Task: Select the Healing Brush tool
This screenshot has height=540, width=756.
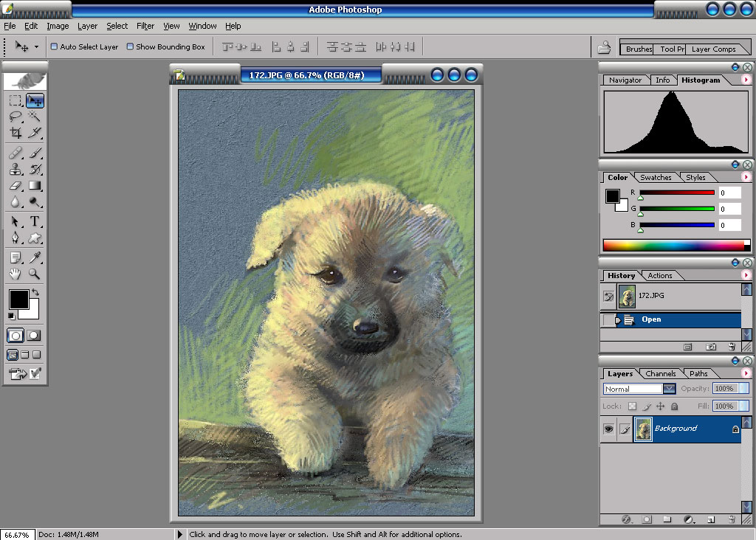Action: [x=16, y=153]
